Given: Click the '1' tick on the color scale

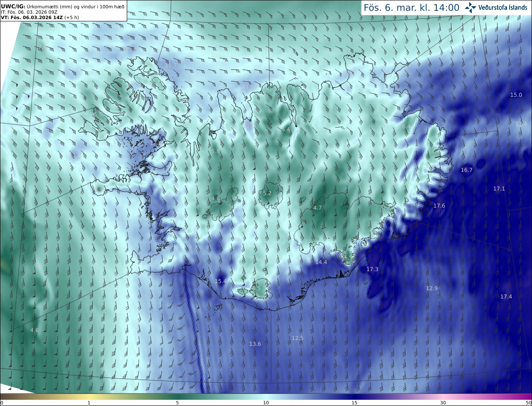Looking at the screenshot, I should pyautogui.click(x=89, y=403).
